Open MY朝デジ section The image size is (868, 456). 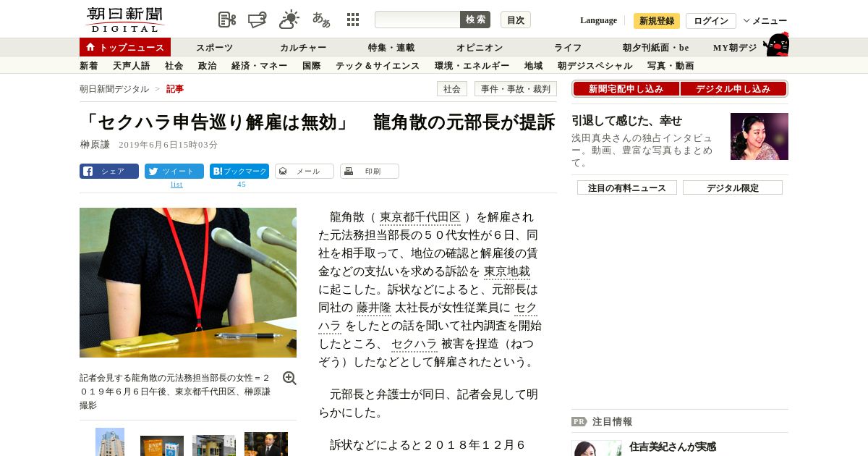click(735, 48)
